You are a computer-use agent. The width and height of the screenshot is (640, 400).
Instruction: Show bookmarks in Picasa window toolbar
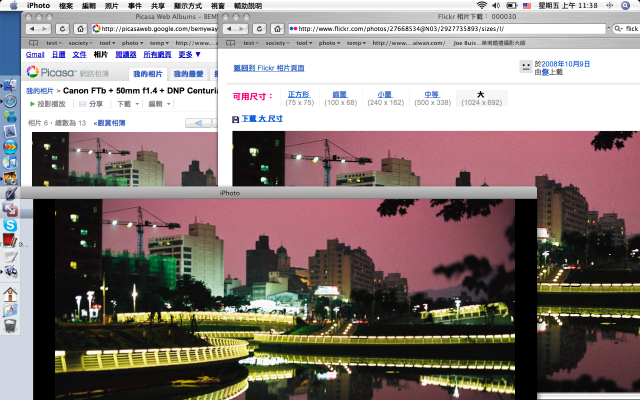click(x=33, y=43)
